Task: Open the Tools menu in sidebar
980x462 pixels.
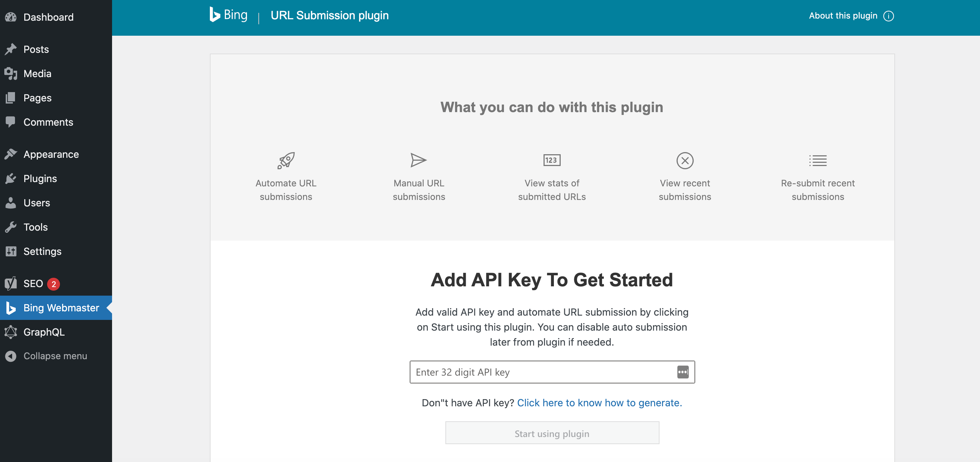Action: point(35,226)
